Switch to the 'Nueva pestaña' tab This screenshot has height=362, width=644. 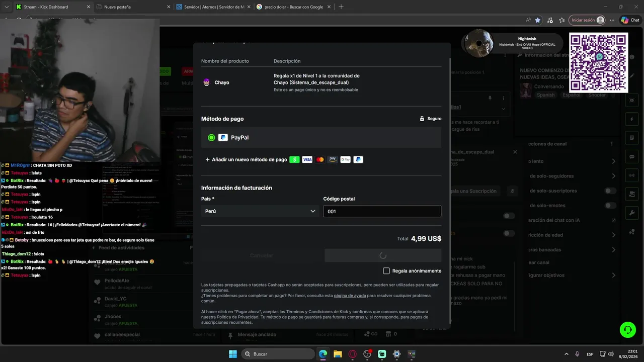point(133,7)
